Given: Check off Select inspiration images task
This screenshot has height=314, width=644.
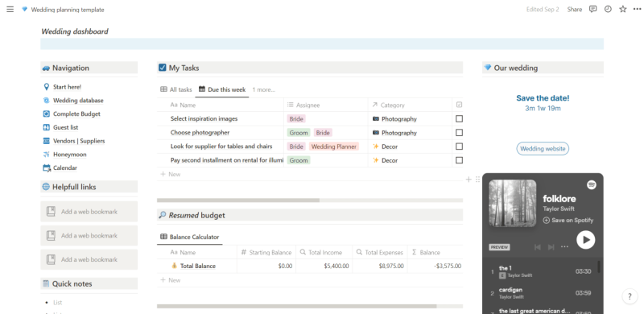Looking at the screenshot, I should (x=459, y=119).
